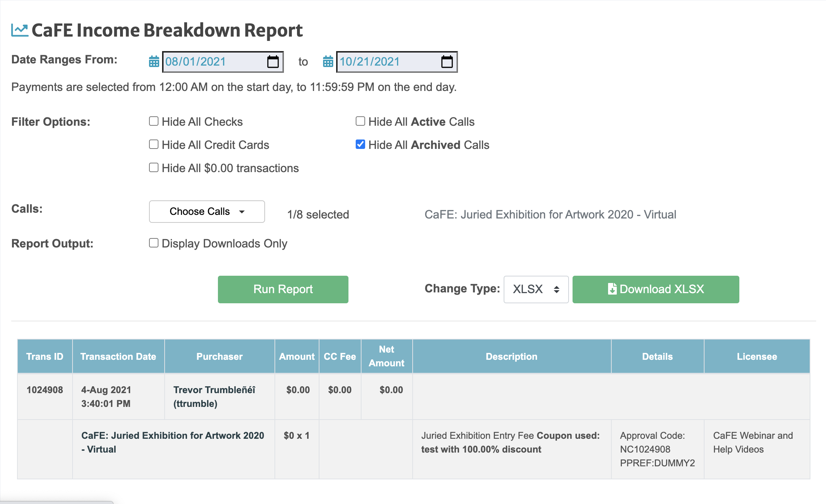Disable Hide All Archived Calls checkbox
This screenshot has width=826, height=504.
[x=360, y=145]
